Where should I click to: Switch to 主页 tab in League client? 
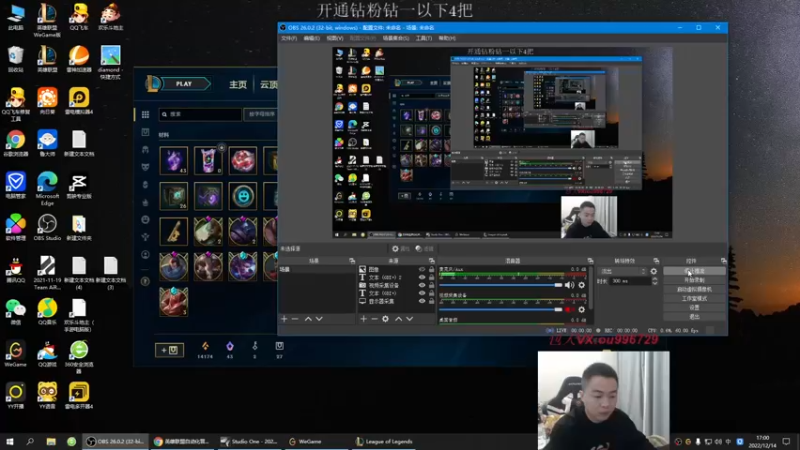coord(238,85)
